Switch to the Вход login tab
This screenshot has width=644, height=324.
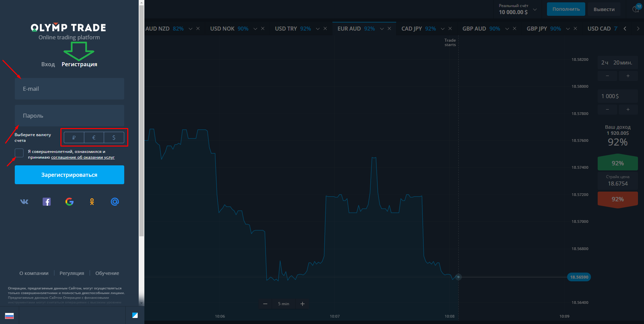pos(48,64)
